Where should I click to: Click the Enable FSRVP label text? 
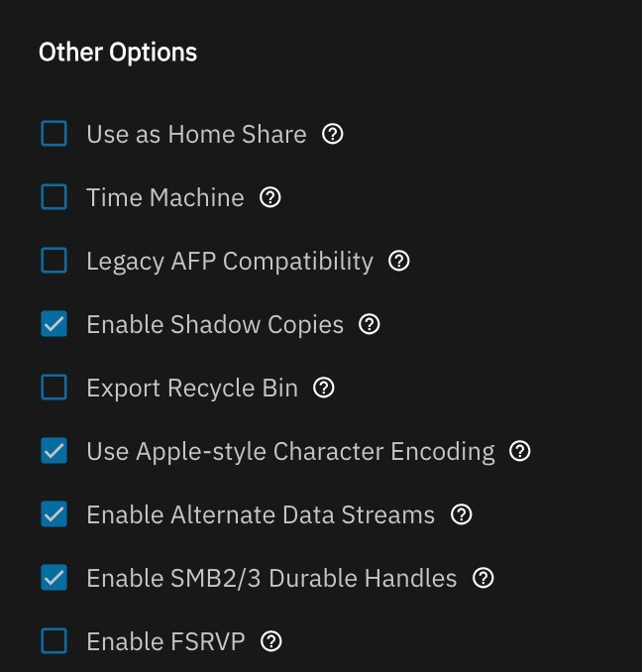tap(165, 641)
